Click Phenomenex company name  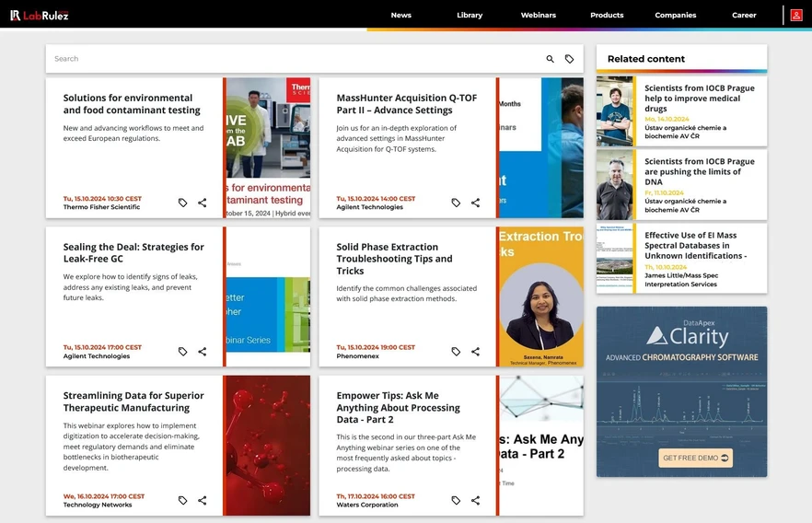click(358, 356)
